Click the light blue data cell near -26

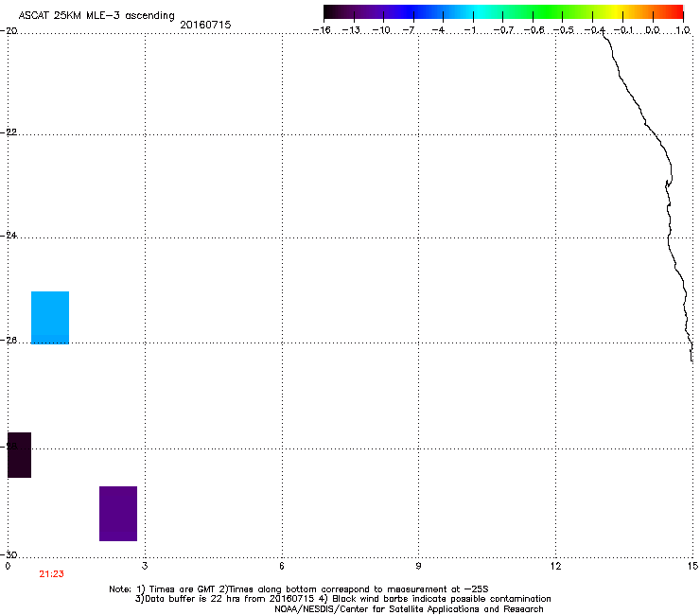pyautogui.click(x=50, y=318)
